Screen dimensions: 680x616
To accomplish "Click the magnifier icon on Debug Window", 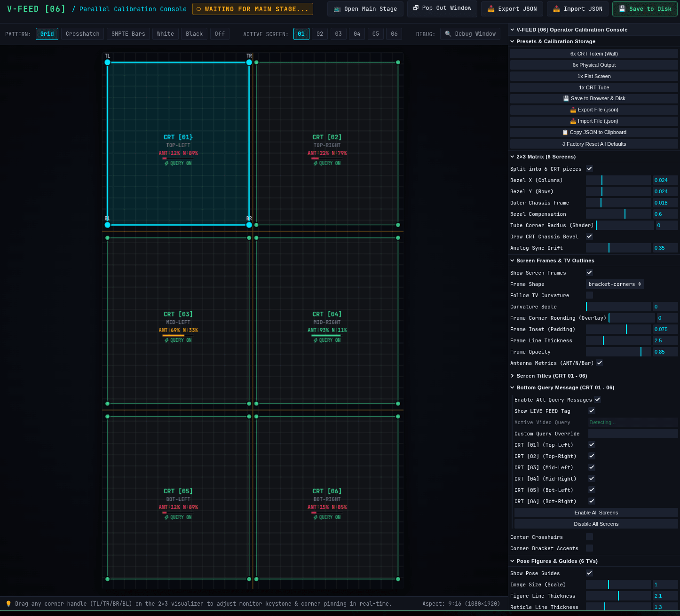I will click(x=448, y=34).
